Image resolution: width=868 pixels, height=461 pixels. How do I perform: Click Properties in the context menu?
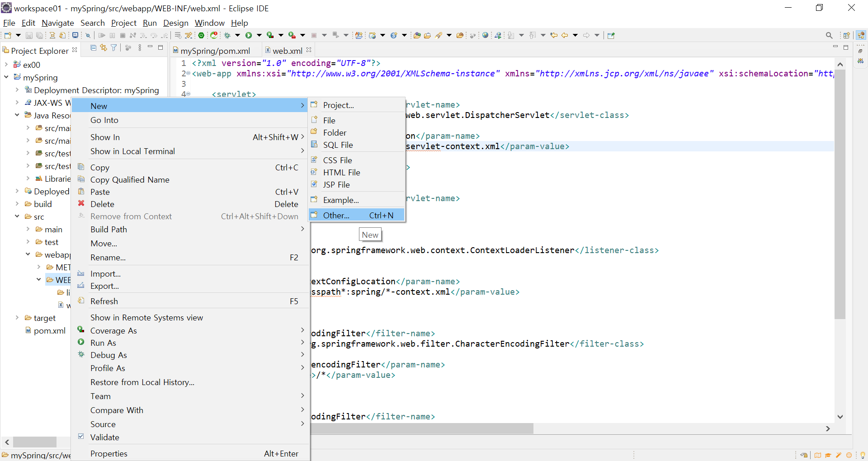pos(190,453)
